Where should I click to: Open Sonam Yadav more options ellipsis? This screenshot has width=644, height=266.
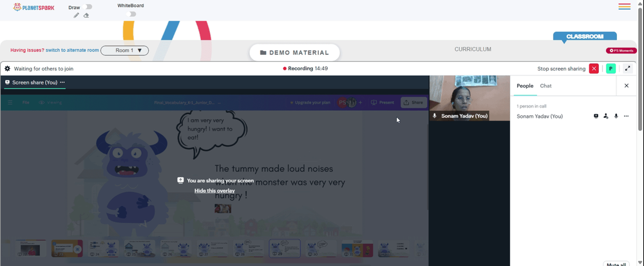(x=626, y=116)
